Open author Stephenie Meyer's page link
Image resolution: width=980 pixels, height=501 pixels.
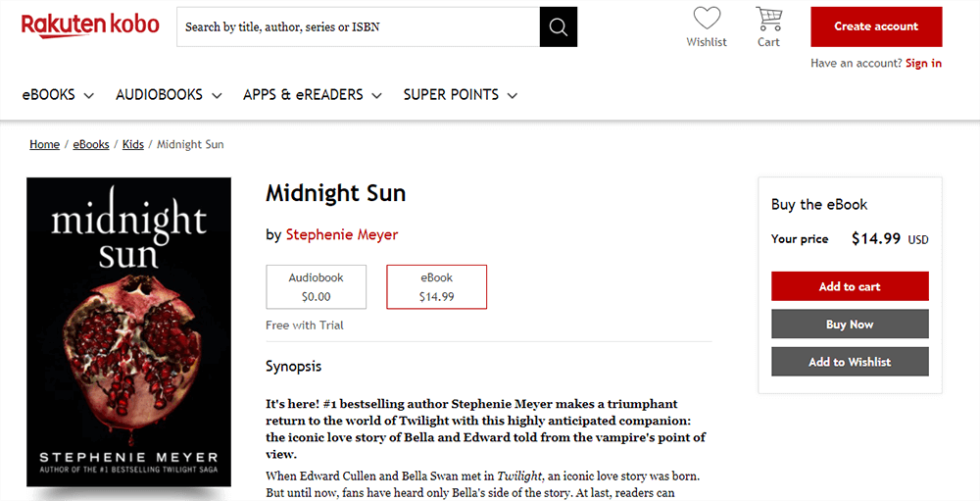342,234
